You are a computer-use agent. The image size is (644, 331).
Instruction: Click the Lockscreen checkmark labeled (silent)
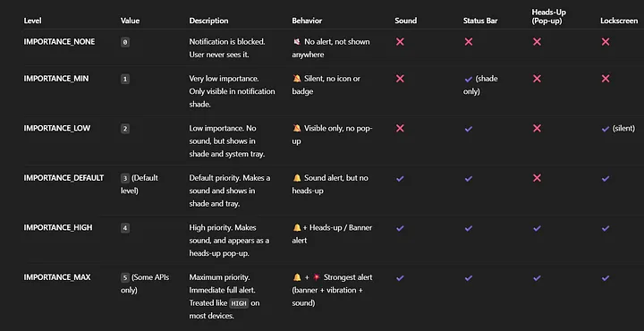pos(606,129)
